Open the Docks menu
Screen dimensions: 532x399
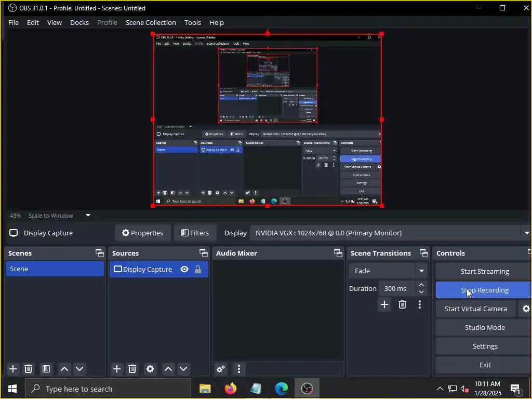79,22
